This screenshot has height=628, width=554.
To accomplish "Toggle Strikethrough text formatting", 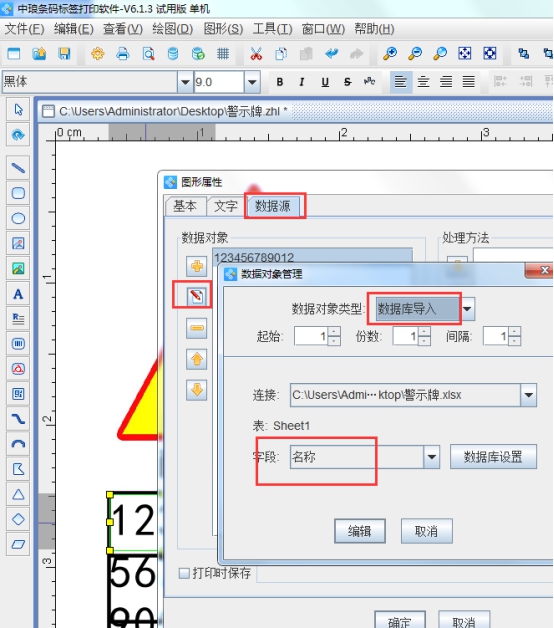I will click(x=347, y=82).
